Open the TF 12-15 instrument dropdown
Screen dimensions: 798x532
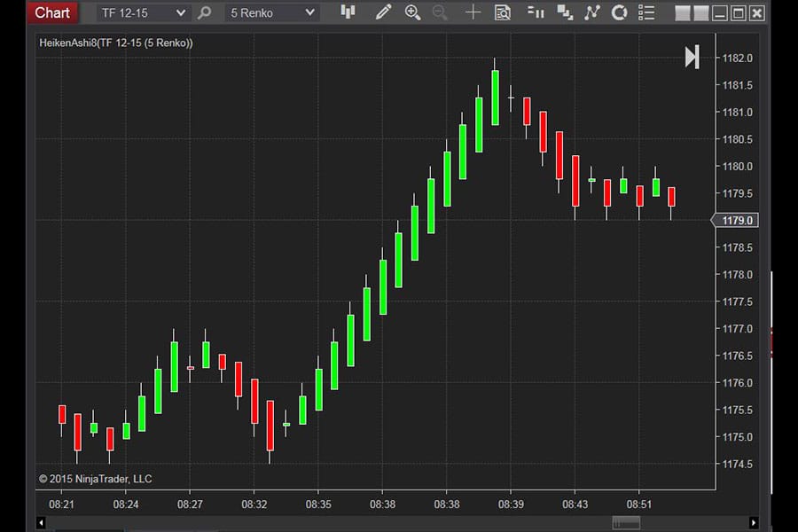click(x=143, y=12)
